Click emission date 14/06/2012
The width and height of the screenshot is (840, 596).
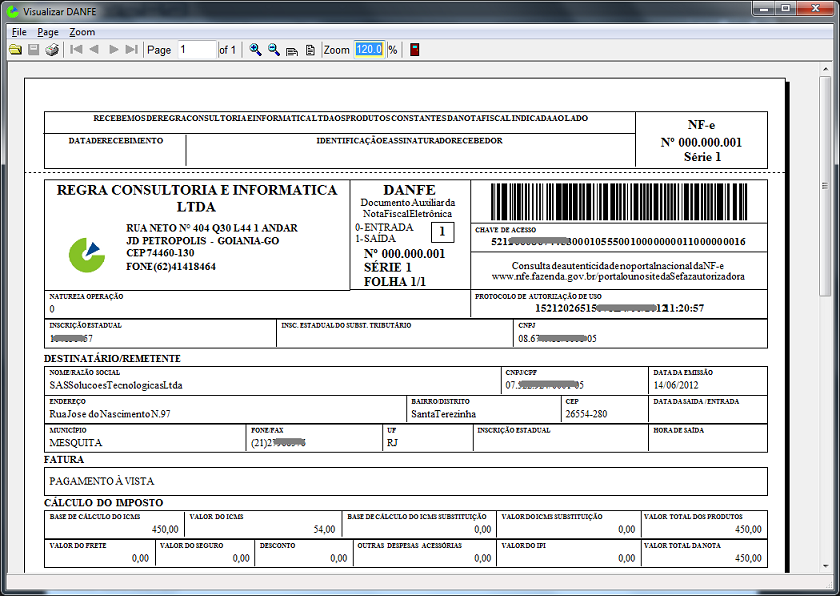click(x=676, y=385)
